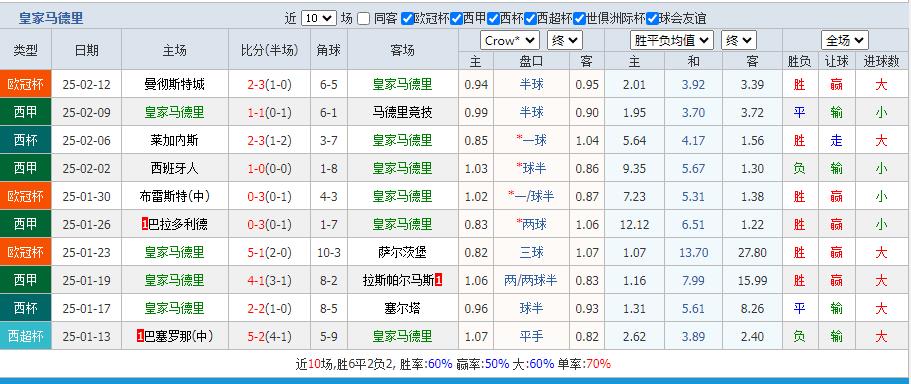Click home odds 12.12

pos(634,224)
